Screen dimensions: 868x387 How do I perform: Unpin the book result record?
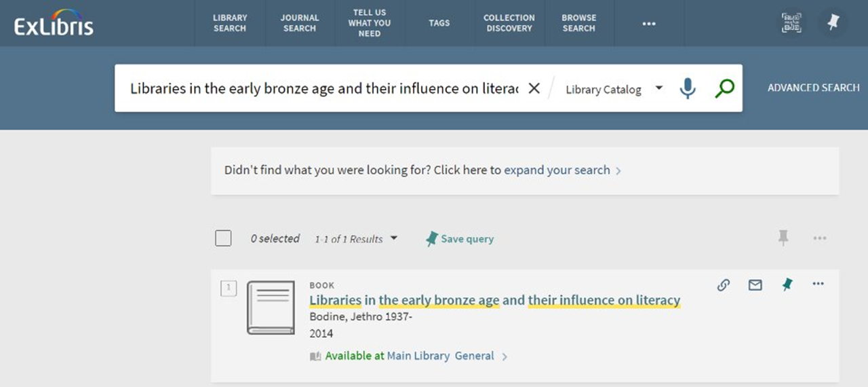(x=787, y=285)
